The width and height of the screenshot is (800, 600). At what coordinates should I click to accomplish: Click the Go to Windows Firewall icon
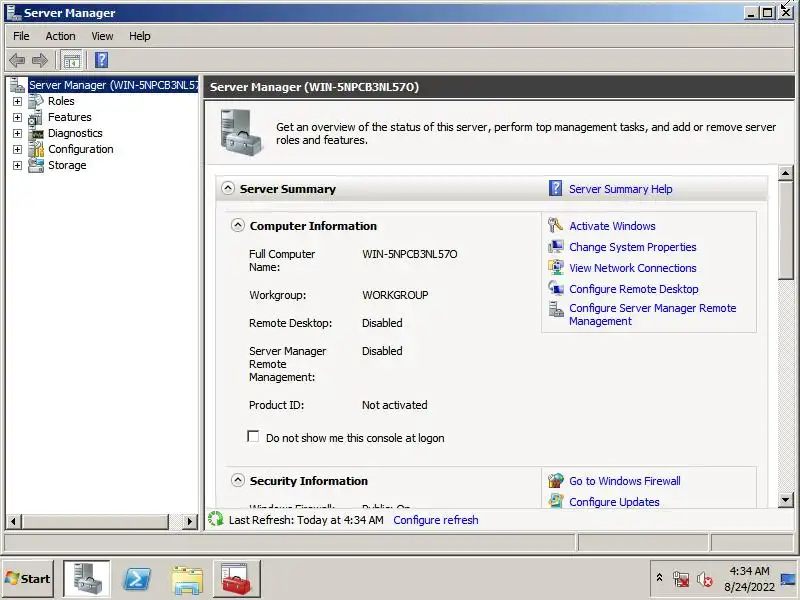tap(555, 481)
